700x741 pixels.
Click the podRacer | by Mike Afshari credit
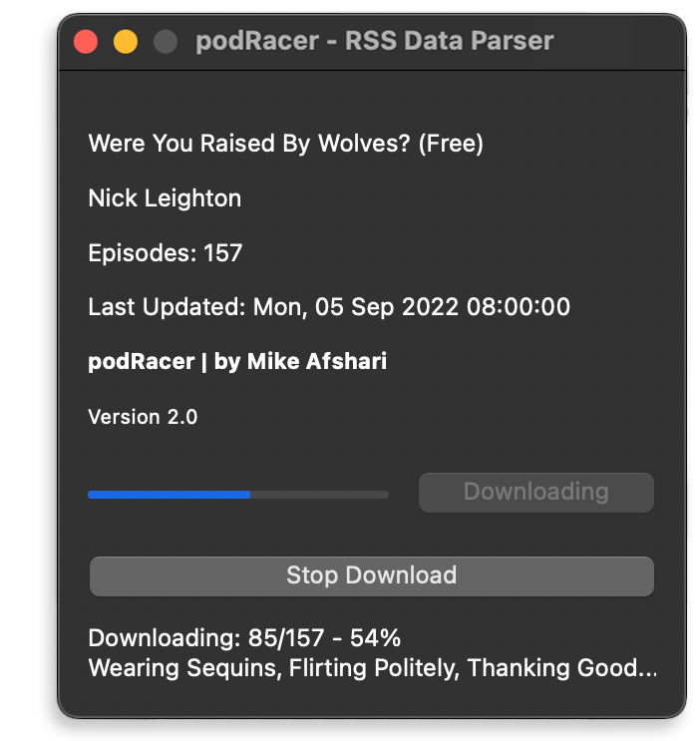tap(237, 361)
